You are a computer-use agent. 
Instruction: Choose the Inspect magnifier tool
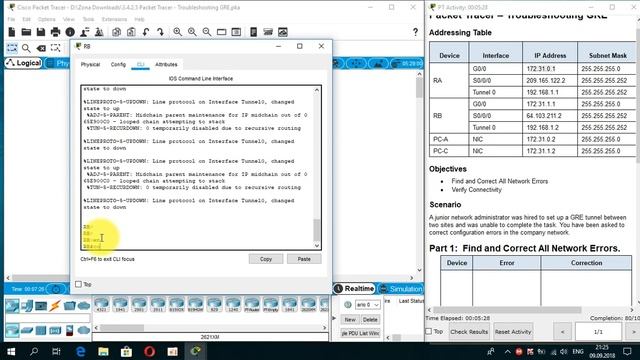tap(26, 48)
